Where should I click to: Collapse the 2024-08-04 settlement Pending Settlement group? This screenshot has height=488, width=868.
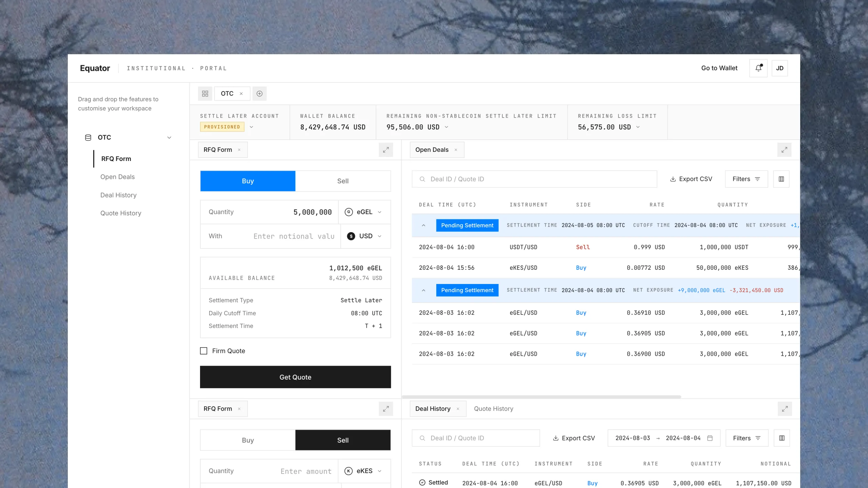click(x=423, y=290)
